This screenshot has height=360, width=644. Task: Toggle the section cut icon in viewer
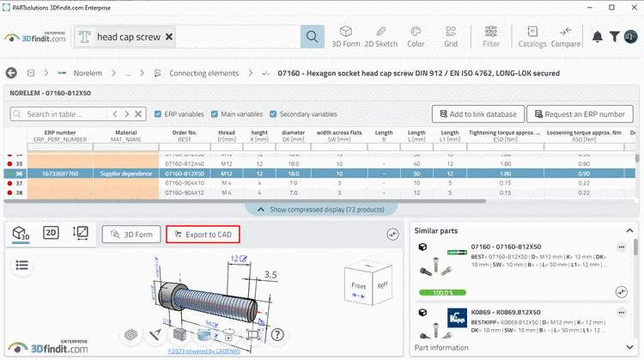click(x=204, y=335)
